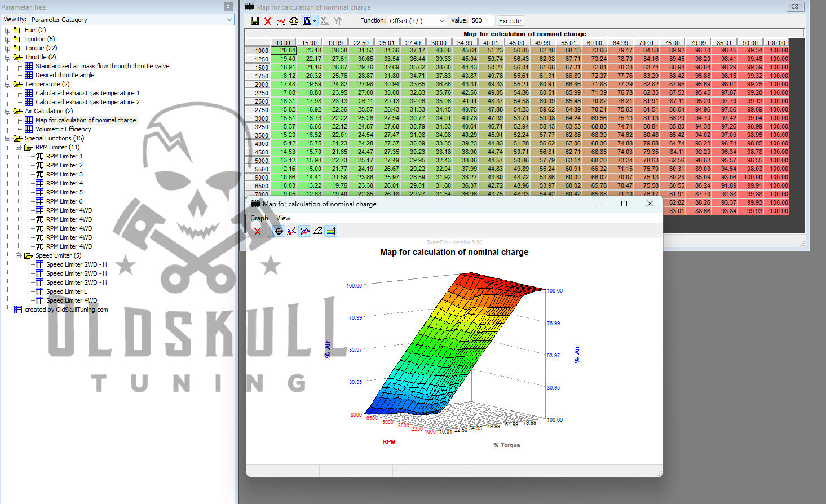Expand the Torque (22) tree node
This screenshot has height=504, width=826.
[x=7, y=48]
